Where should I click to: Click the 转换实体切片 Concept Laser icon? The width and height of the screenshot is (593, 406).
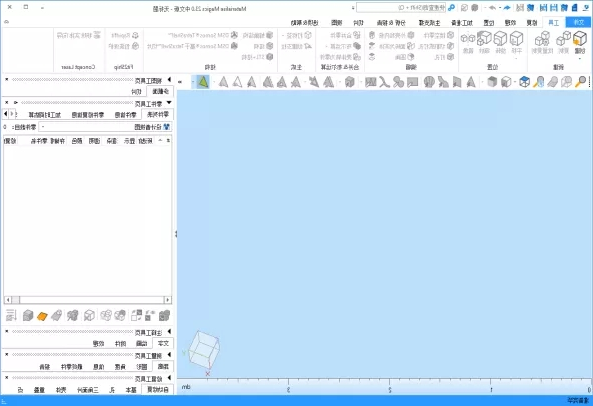coord(97,35)
